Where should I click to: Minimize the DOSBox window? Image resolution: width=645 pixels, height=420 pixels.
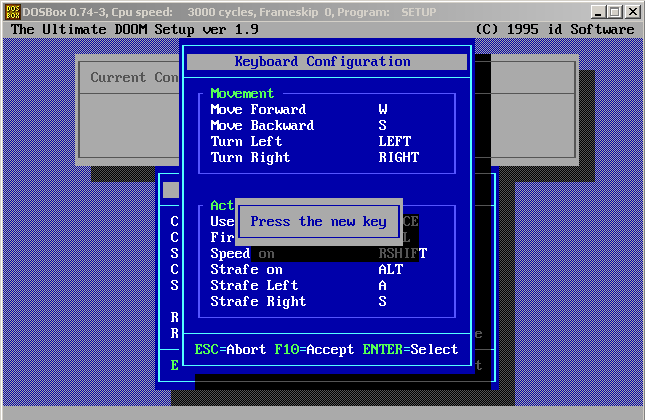(596, 11)
